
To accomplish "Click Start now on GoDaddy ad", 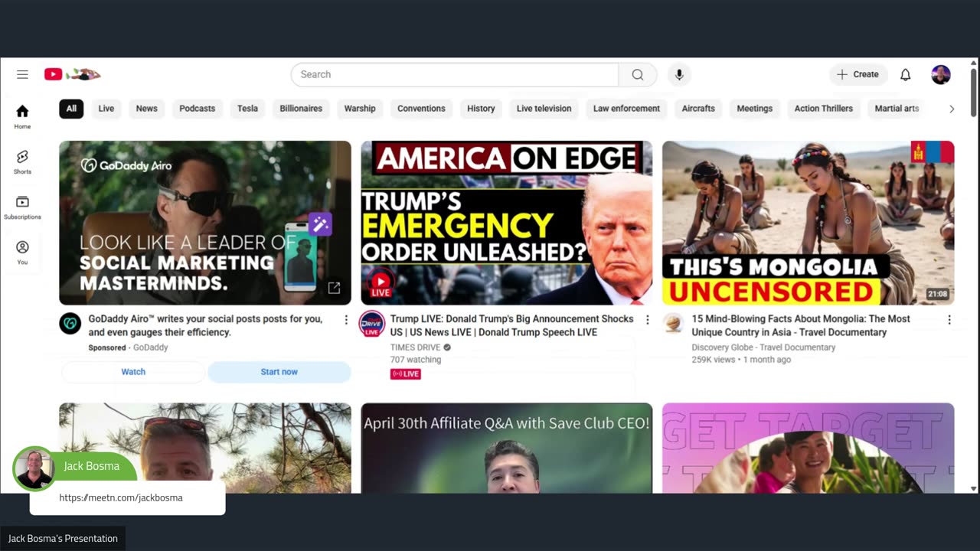I will pos(279,372).
